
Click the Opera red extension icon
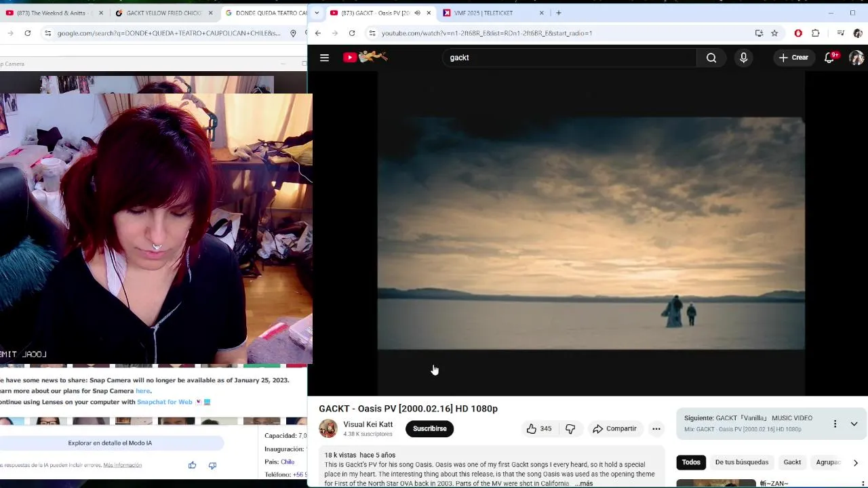(x=798, y=33)
